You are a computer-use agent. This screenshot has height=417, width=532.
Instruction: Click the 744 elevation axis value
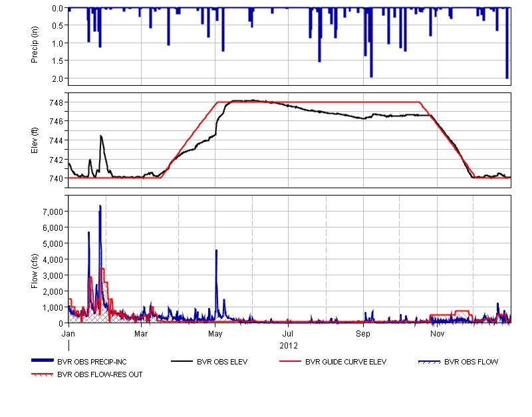57,140
